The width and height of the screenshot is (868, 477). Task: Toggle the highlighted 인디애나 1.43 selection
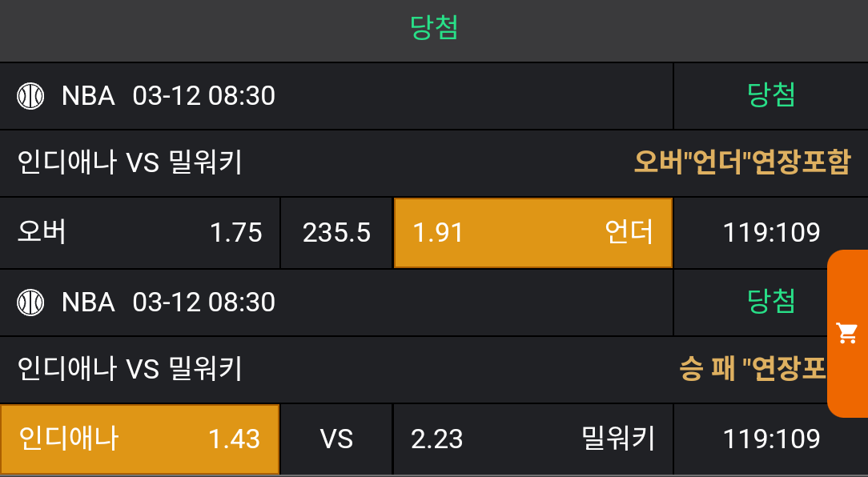140,439
